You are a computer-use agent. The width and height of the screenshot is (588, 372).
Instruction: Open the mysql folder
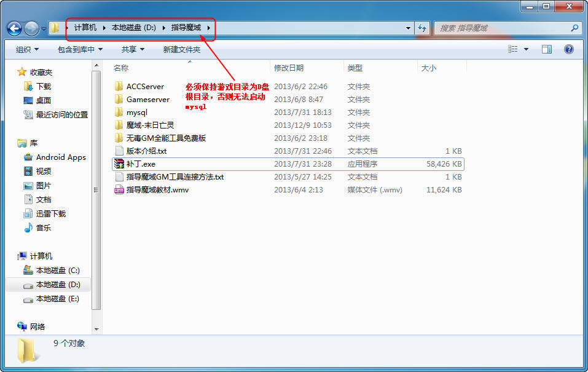point(136,113)
